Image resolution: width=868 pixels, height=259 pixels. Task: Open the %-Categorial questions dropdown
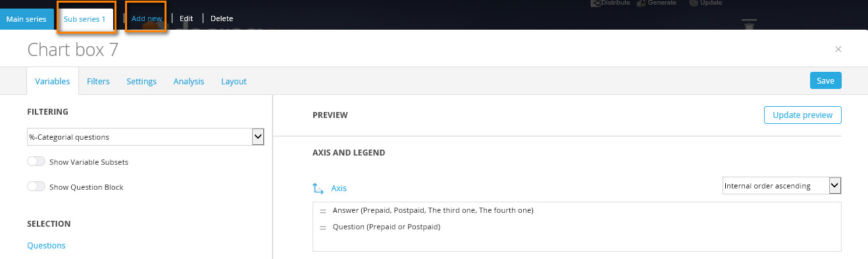(x=145, y=137)
